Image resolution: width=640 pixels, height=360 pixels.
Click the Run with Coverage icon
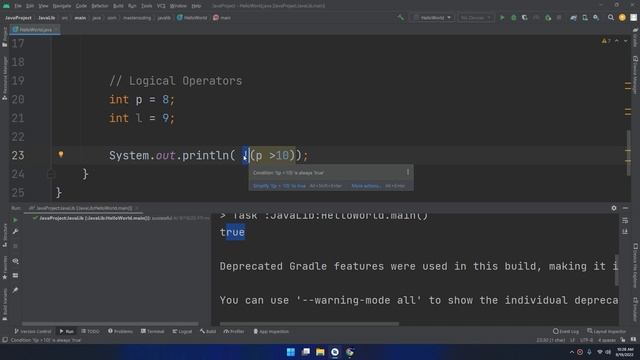[525, 18]
